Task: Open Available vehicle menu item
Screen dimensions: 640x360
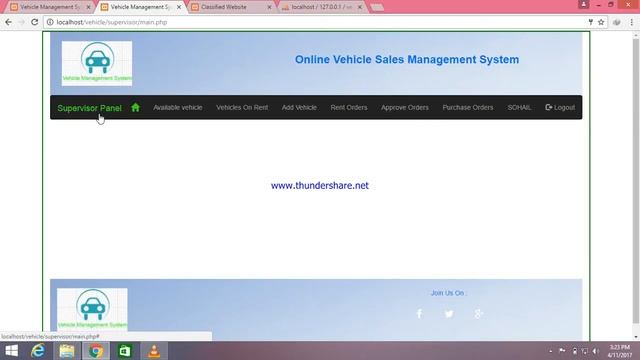Action: click(178, 107)
